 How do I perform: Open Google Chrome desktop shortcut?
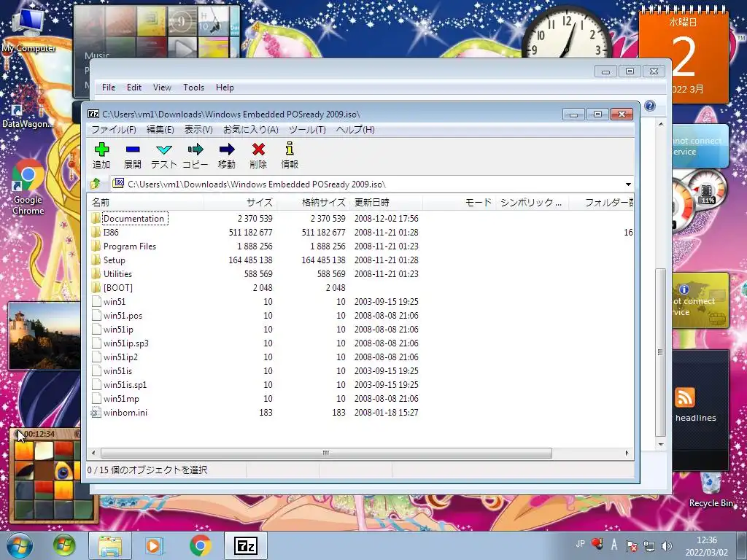[28, 187]
